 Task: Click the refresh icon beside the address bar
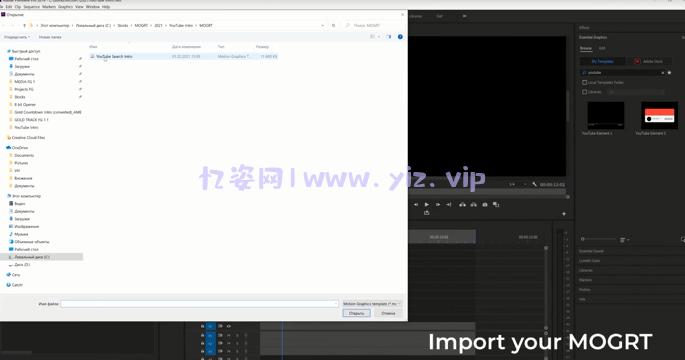333,25
